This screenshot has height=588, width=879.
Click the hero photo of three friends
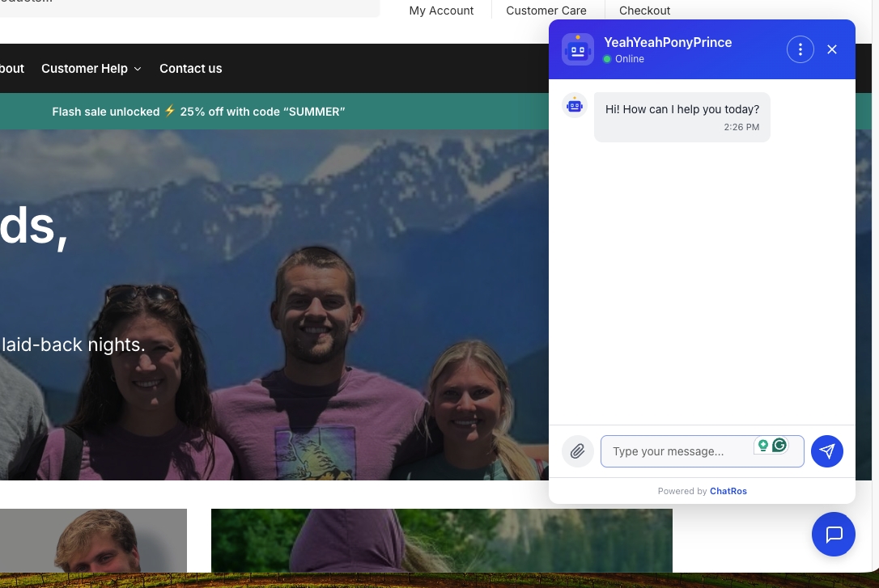[x=274, y=305]
